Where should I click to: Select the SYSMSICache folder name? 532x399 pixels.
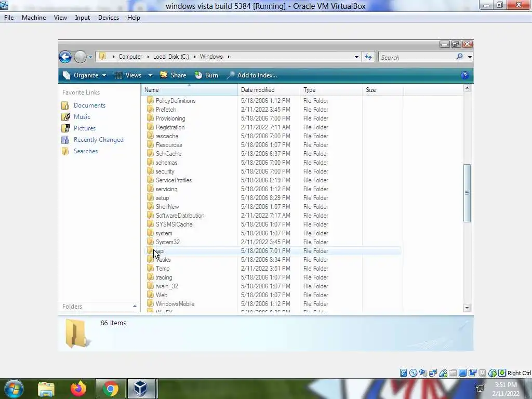(174, 224)
